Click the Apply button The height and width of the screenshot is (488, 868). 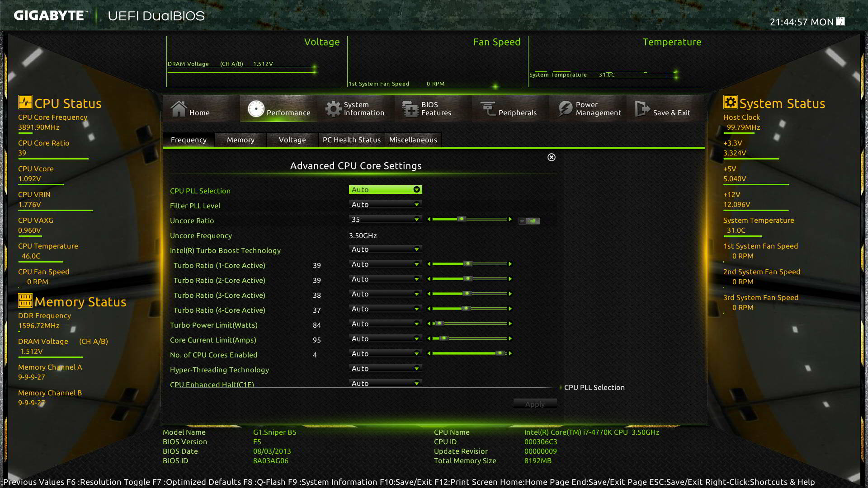[x=535, y=404]
